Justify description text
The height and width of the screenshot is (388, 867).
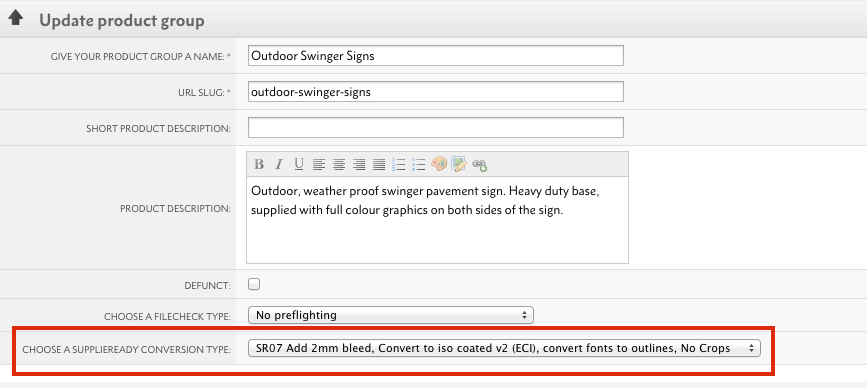click(x=379, y=164)
